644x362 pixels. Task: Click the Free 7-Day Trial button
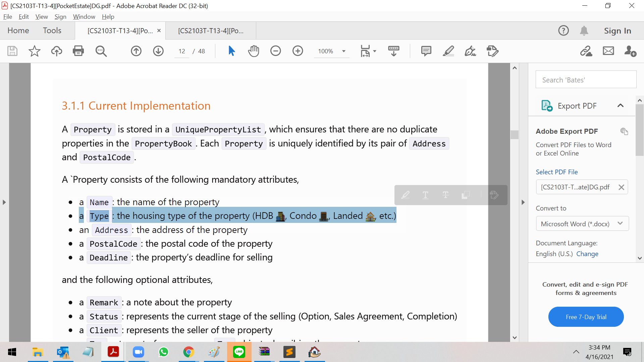586,317
